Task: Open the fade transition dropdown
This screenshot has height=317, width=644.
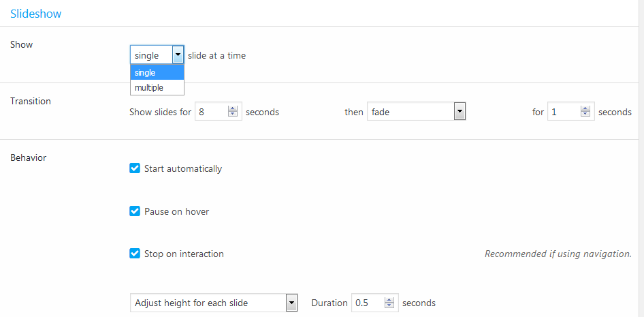Action: 459,112
